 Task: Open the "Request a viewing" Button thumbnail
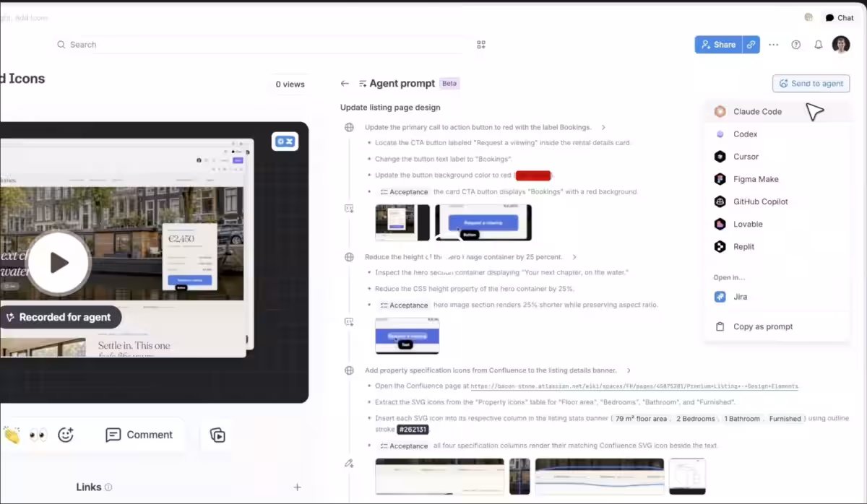coord(483,223)
